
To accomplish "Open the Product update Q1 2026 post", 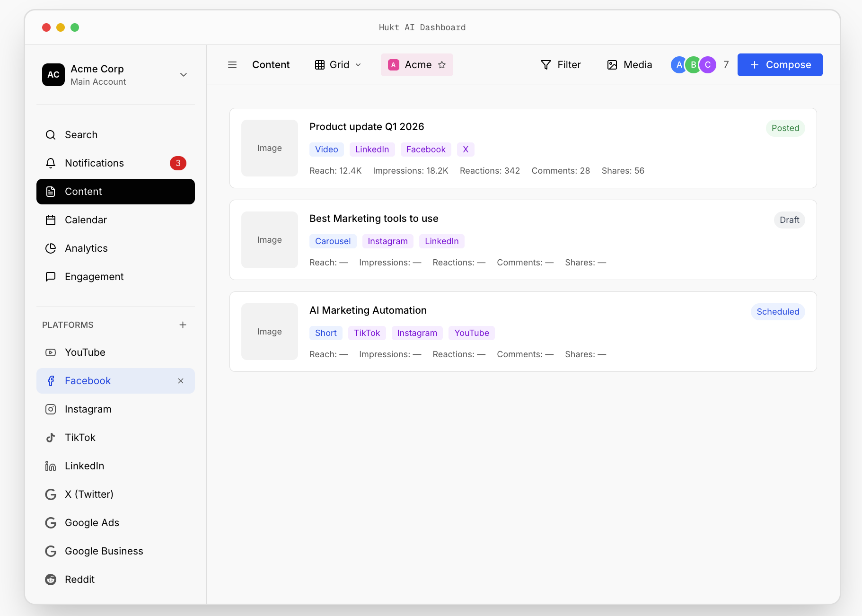I will (367, 126).
